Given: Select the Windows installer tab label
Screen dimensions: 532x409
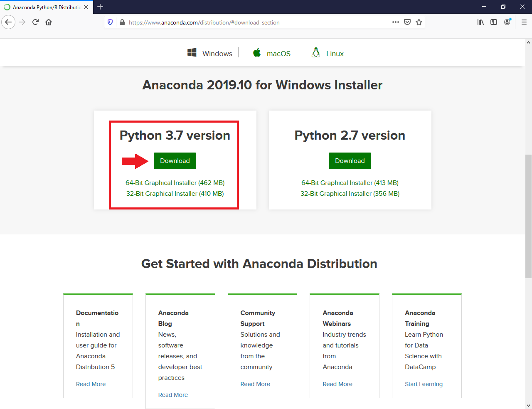Looking at the screenshot, I should [x=217, y=54].
